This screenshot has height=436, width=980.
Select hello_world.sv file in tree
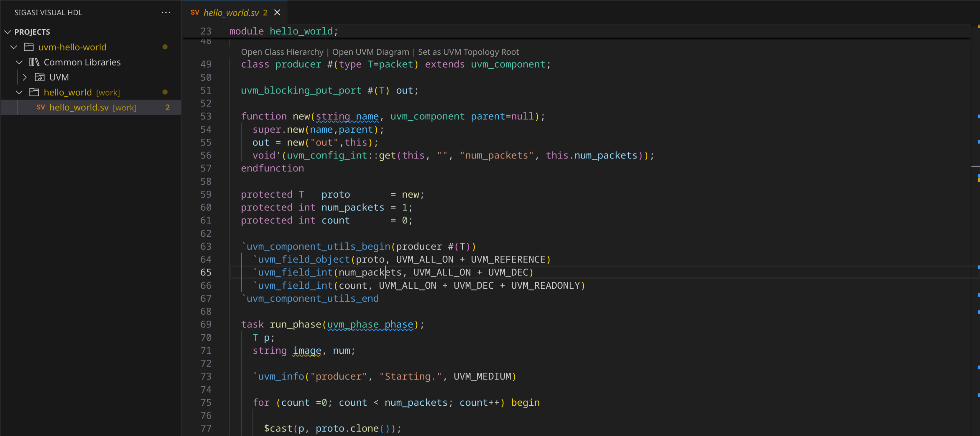point(79,107)
